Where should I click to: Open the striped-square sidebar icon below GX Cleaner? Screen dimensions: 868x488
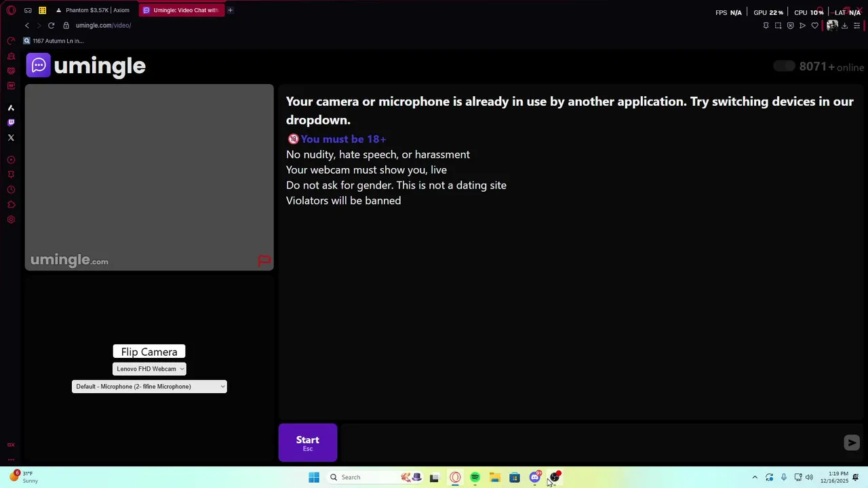tap(11, 70)
